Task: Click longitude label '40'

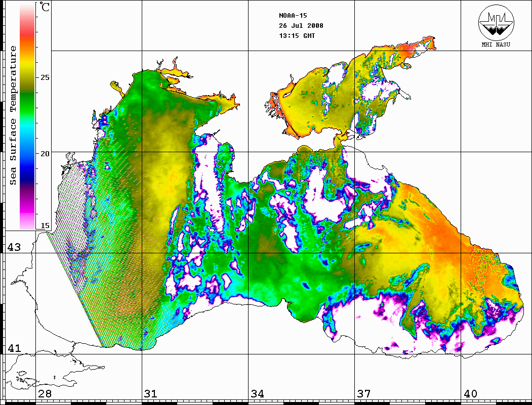Action: [470, 394]
